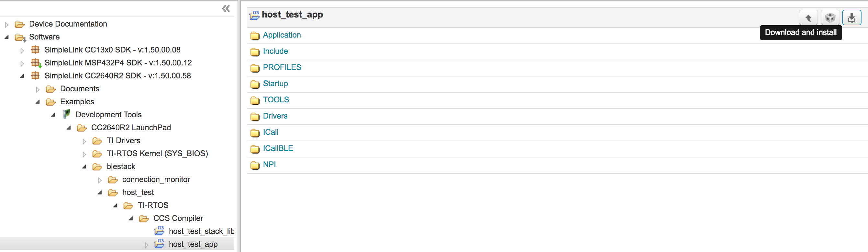Click the cube package icon in the toolbar
868x252 pixels.
coord(830,17)
